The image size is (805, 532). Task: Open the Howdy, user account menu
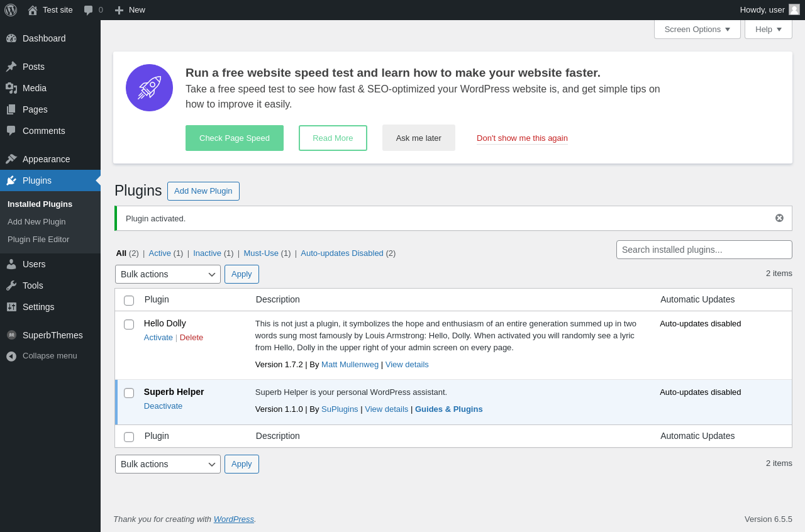point(770,10)
